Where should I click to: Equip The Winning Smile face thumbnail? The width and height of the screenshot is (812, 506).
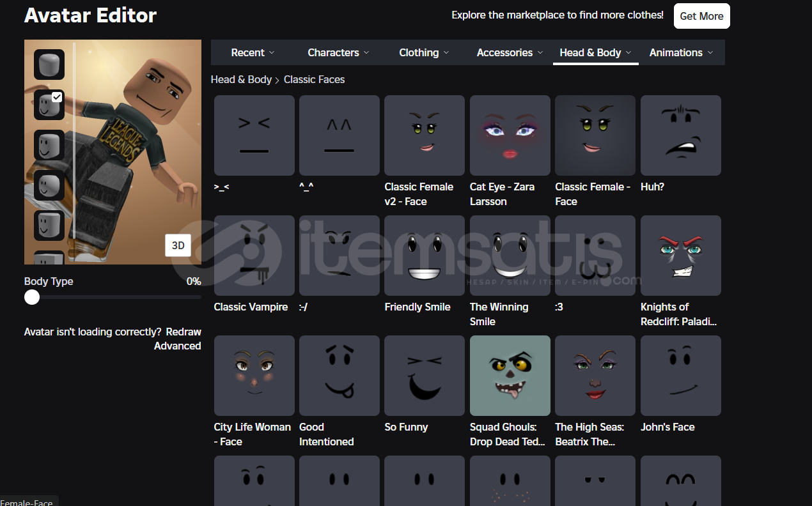pyautogui.click(x=510, y=256)
